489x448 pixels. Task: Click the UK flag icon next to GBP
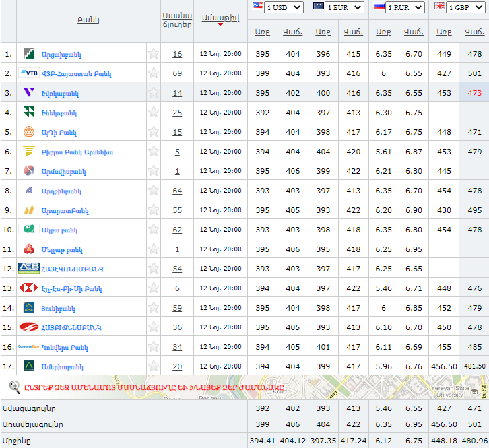pos(440,6)
